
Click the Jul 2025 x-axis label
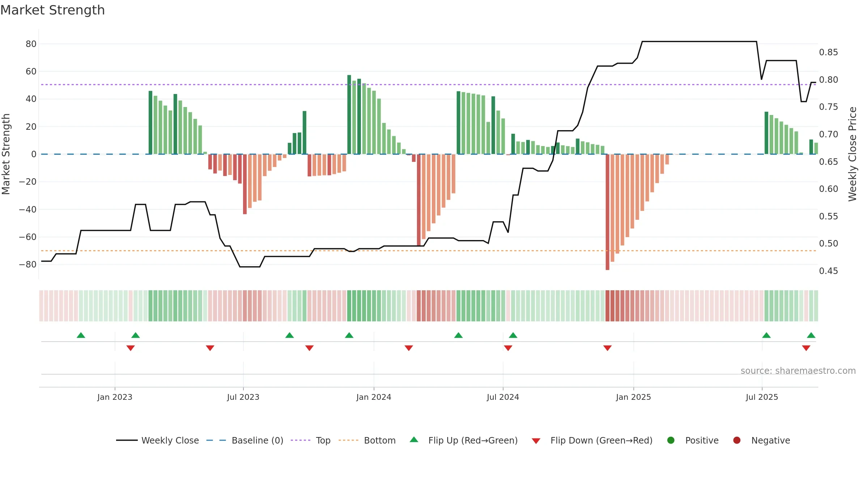(x=762, y=397)
